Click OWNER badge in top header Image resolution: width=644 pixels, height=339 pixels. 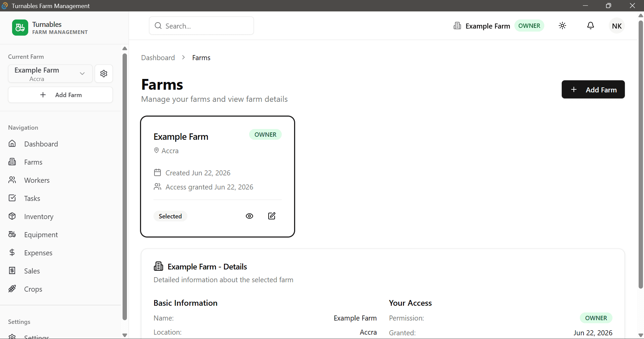coord(529,26)
